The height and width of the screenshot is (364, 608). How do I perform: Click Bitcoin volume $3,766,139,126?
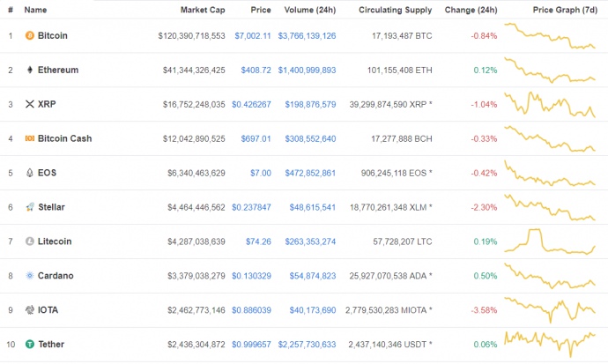coord(307,35)
